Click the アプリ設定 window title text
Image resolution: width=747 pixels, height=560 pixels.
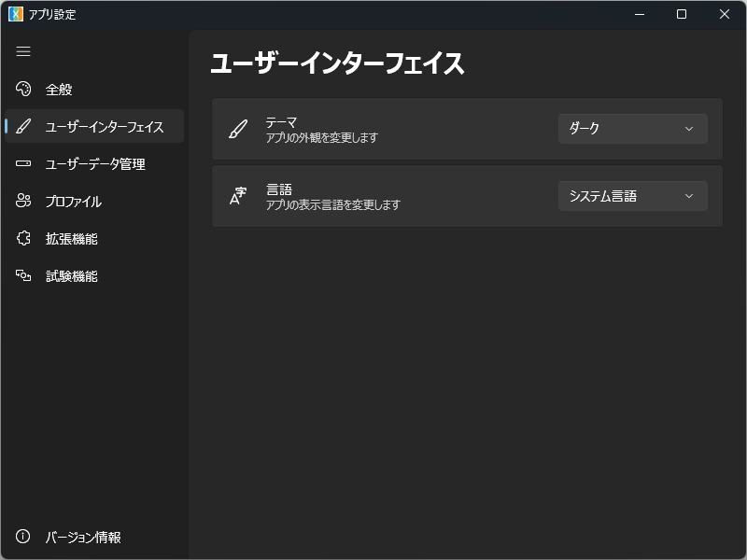coord(52,14)
